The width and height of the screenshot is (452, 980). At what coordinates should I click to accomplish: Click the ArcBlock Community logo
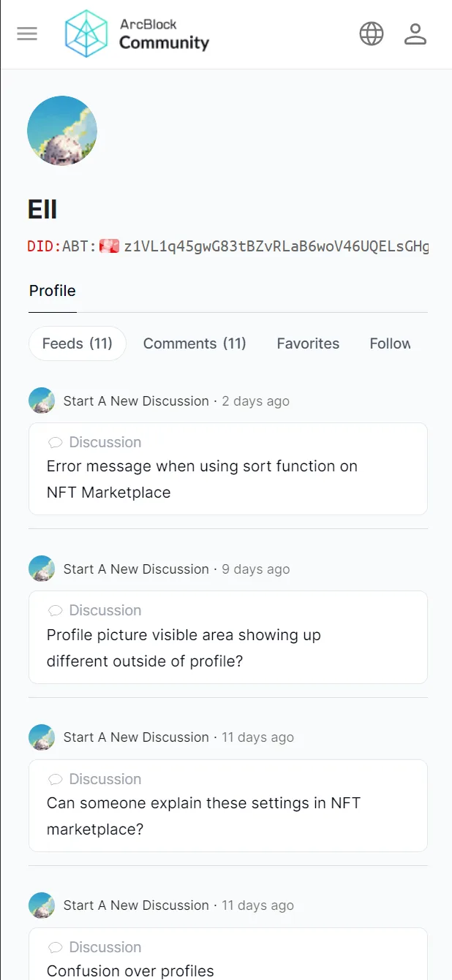[137, 34]
